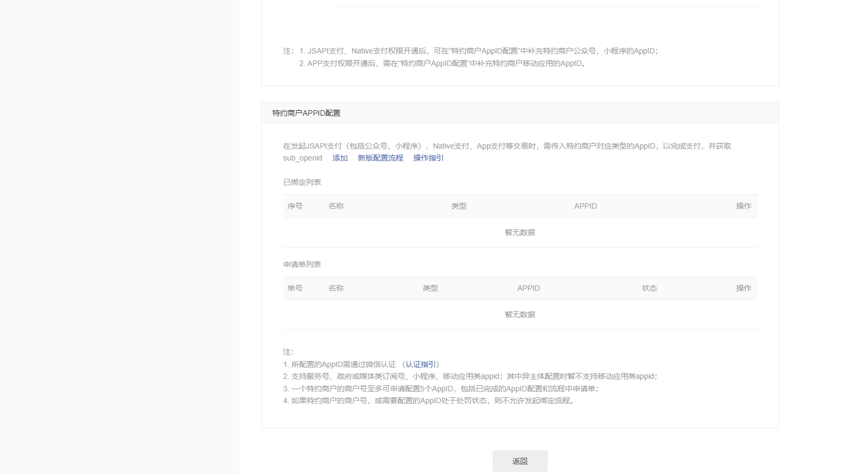Click the 状态 column header
This screenshot has height=474, width=868.
649,288
